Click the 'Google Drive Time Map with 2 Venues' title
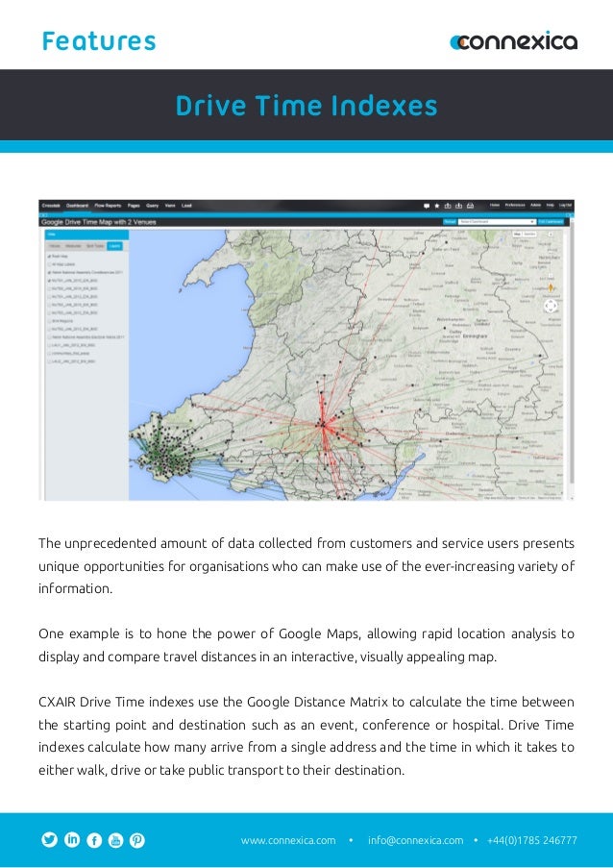Image resolution: width=613 pixels, height=868 pixels. pos(99,222)
